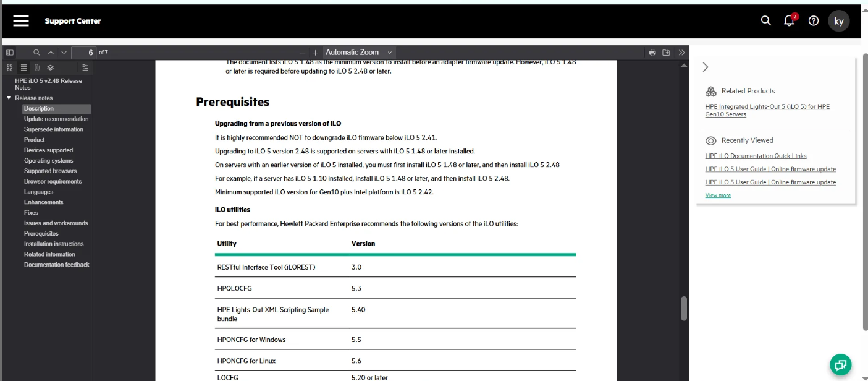Click the page number field
The height and width of the screenshot is (381, 868).
point(83,53)
